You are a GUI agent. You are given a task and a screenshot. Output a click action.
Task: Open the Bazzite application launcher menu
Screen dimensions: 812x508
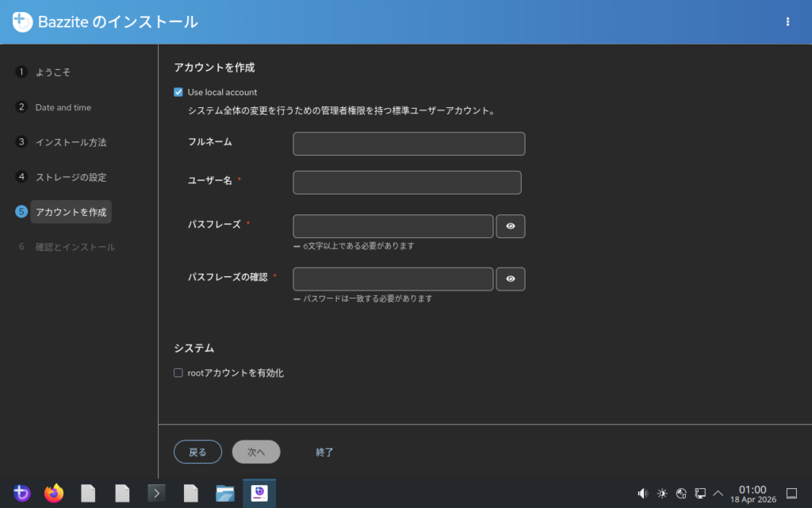click(x=21, y=494)
